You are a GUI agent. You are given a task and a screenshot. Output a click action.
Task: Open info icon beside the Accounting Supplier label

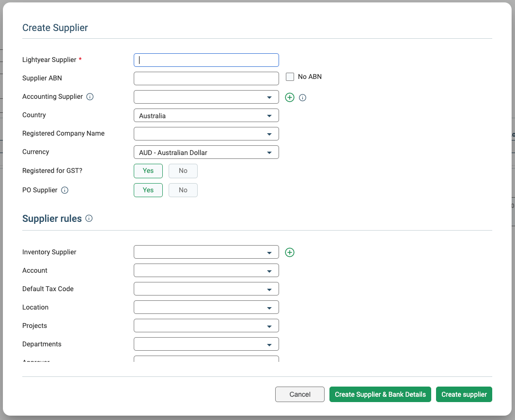pos(90,96)
